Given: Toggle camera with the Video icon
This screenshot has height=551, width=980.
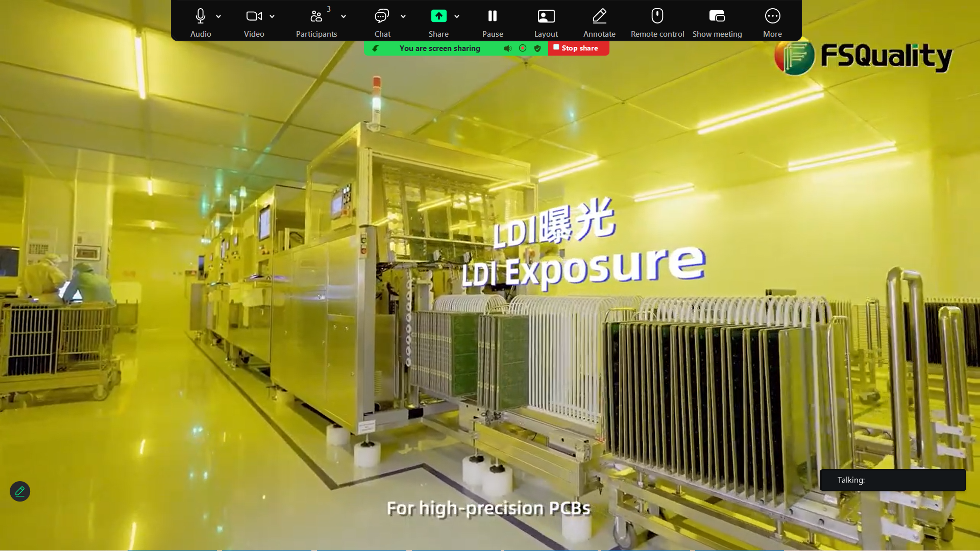Looking at the screenshot, I should pyautogui.click(x=254, y=16).
